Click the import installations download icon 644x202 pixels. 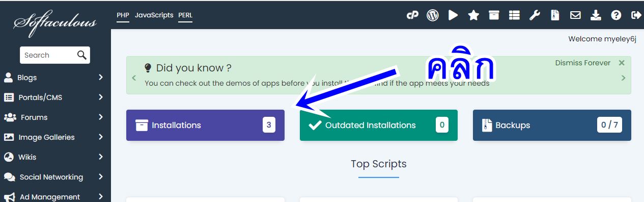point(596,15)
